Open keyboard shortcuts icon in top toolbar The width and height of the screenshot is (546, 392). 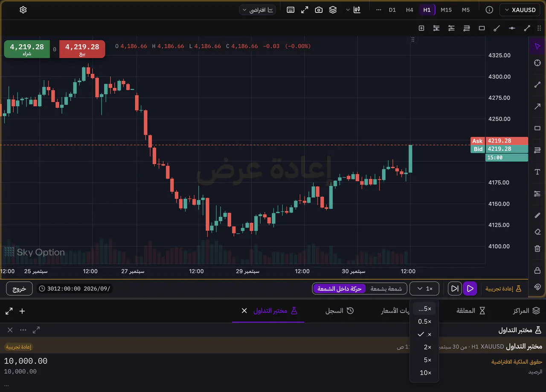pos(290,10)
